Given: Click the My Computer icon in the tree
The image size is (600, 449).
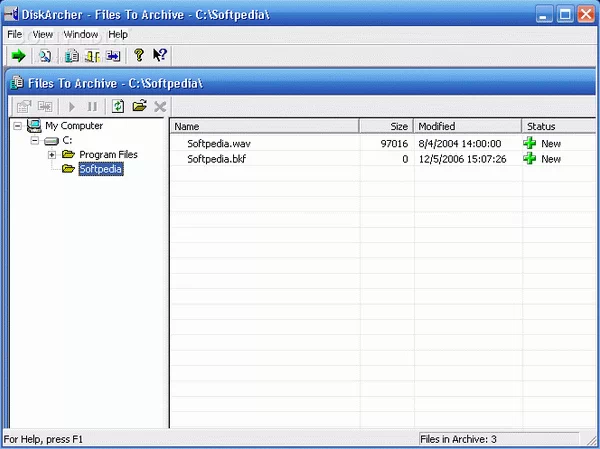Looking at the screenshot, I should [x=34, y=126].
